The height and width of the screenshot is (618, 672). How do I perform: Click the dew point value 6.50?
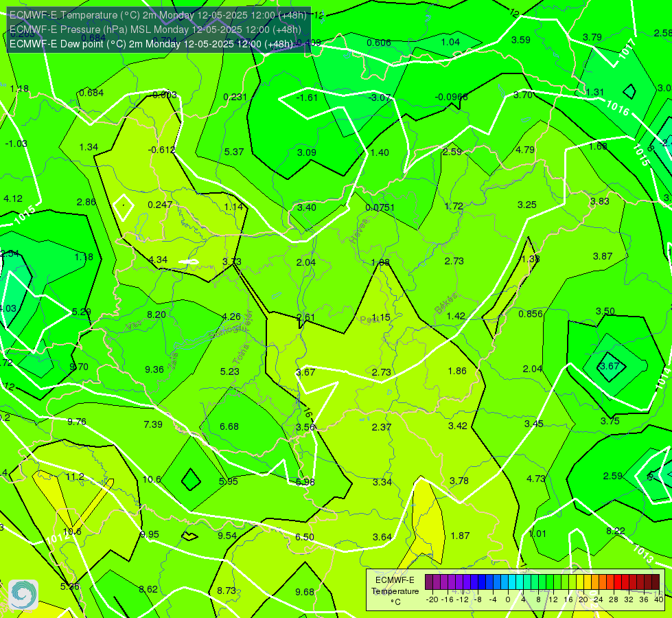click(x=305, y=537)
